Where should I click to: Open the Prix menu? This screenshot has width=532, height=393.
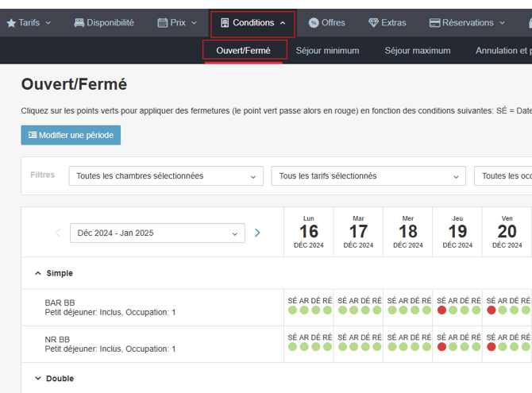click(177, 23)
